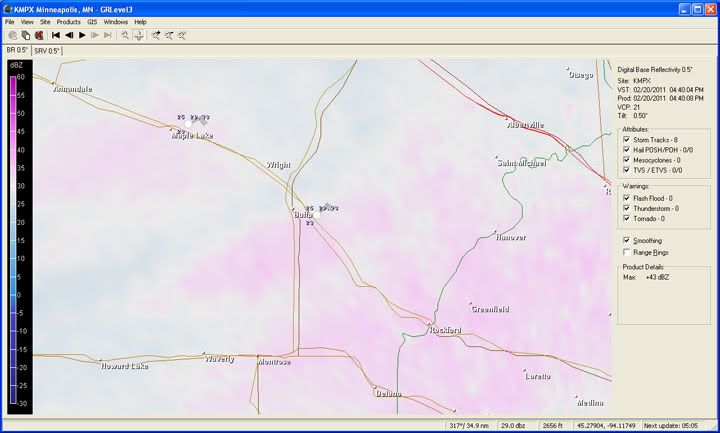Click storm track marker near Buffalo
720x433 pixels.
(316, 215)
